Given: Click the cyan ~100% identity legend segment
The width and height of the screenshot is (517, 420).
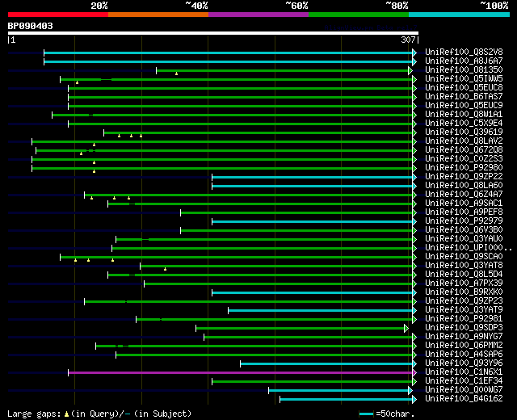Looking at the screenshot, I should point(460,15).
